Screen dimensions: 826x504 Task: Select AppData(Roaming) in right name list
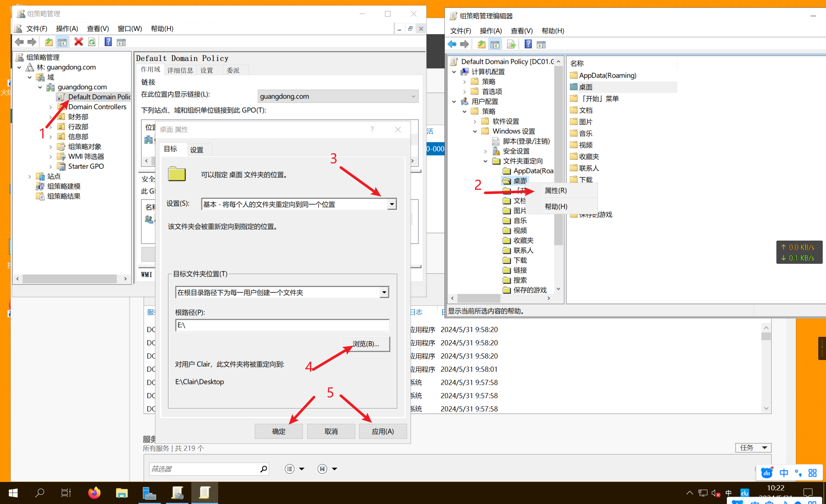(607, 75)
